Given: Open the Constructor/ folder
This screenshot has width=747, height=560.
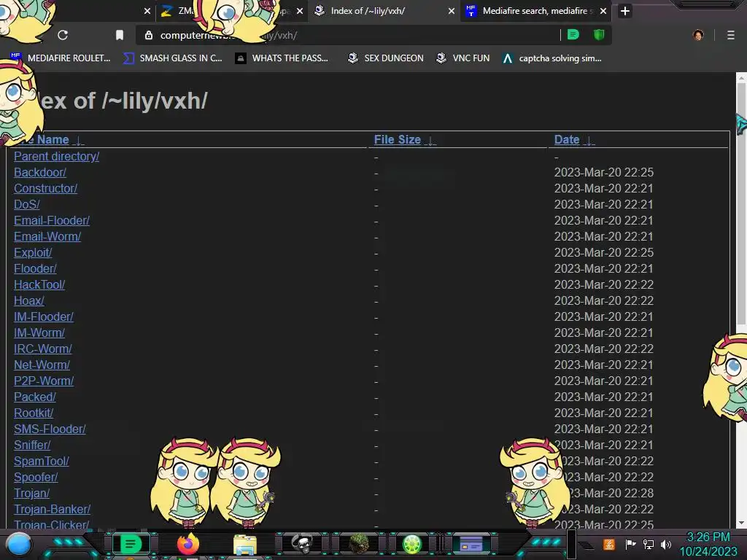Looking at the screenshot, I should tap(45, 189).
